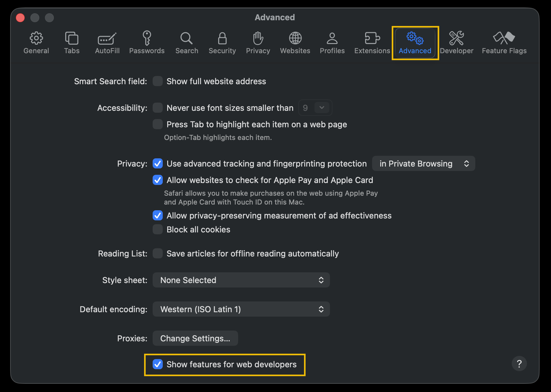Open the General settings gear icon
Viewport: 551px width, 392px height.
[36, 38]
